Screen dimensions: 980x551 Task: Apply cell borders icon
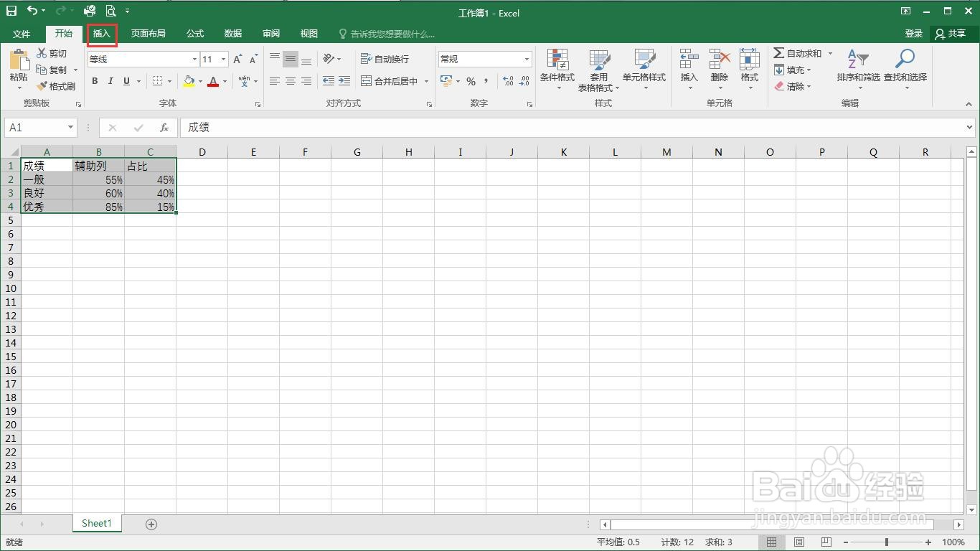[x=157, y=81]
